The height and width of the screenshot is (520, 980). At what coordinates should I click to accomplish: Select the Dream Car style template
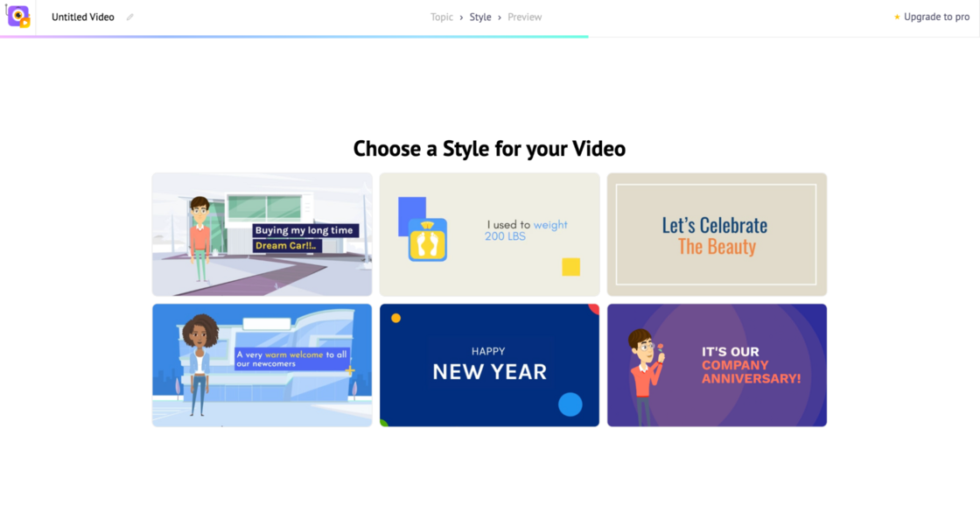(x=262, y=234)
